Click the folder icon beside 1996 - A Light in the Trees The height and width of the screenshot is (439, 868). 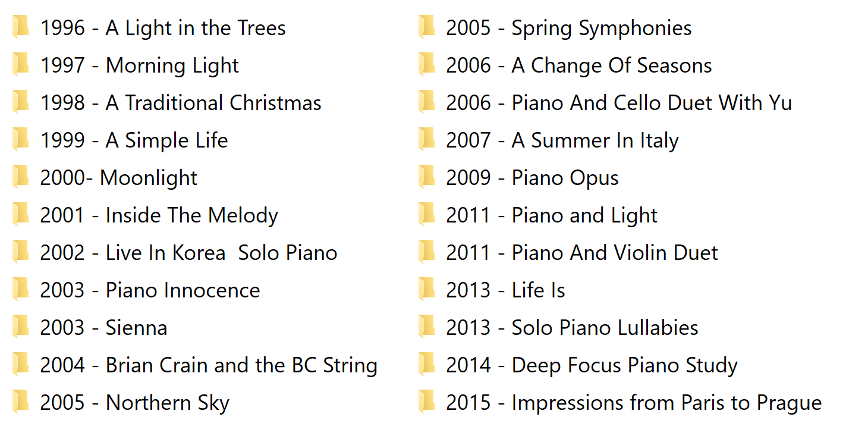[x=21, y=27]
